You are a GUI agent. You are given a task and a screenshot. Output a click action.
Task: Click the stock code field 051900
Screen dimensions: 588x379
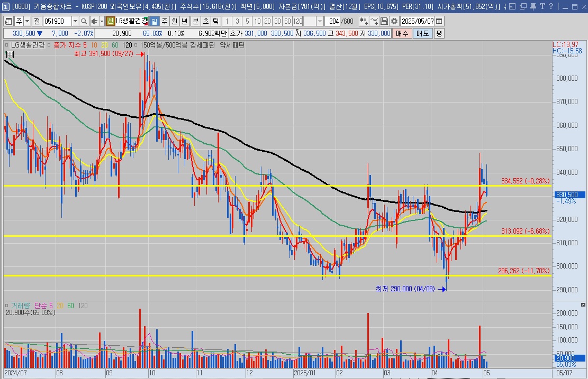pyautogui.click(x=57, y=21)
